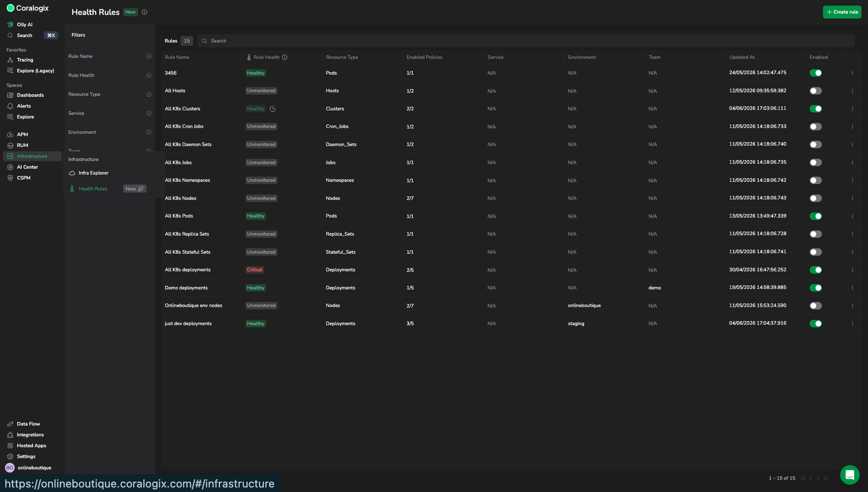Screen dimensions: 868x492
Task: Jump to last page arrow
Action: (x=826, y=478)
